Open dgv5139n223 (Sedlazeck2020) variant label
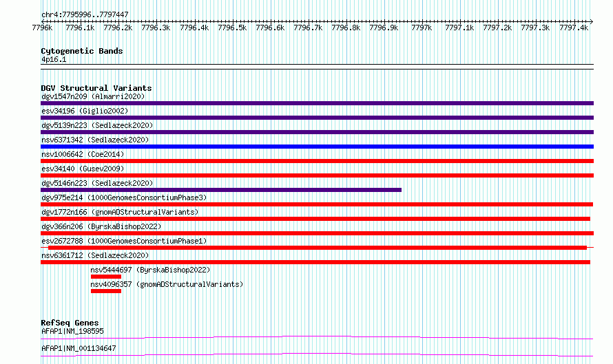613x364 pixels. 97,125
